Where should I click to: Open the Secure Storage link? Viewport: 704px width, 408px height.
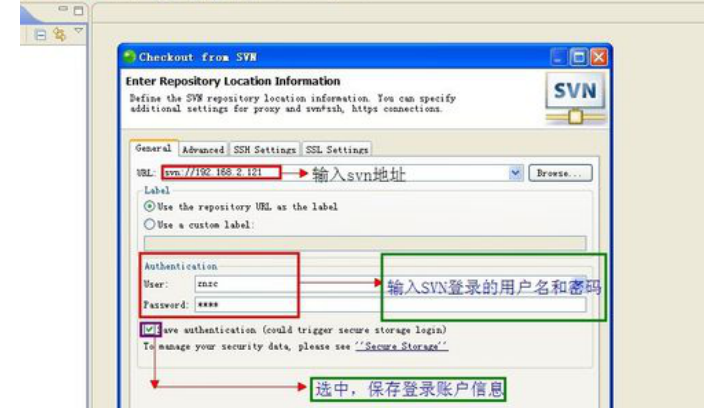[x=401, y=346]
